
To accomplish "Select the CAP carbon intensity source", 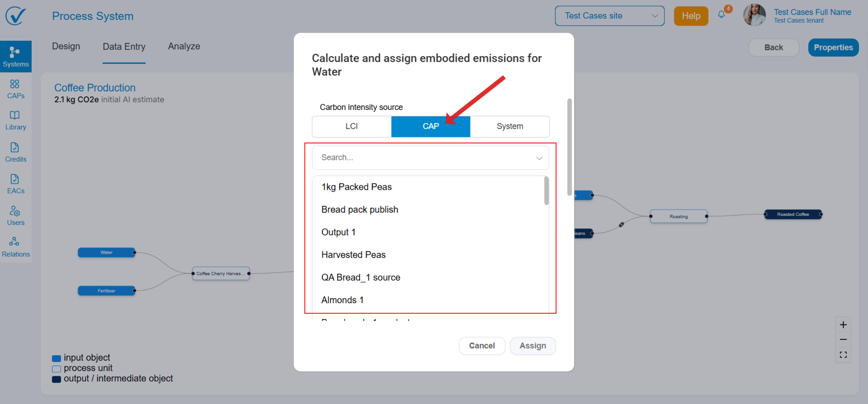I will 430,126.
